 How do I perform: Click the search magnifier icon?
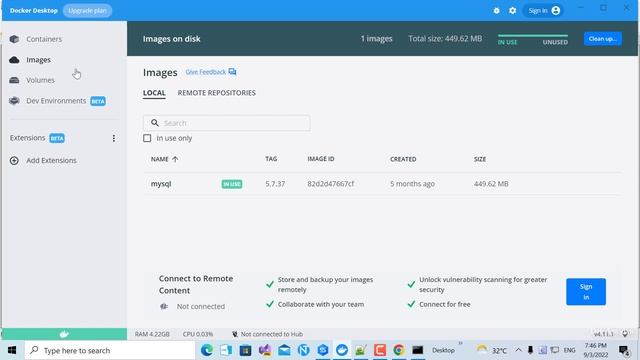pos(155,123)
